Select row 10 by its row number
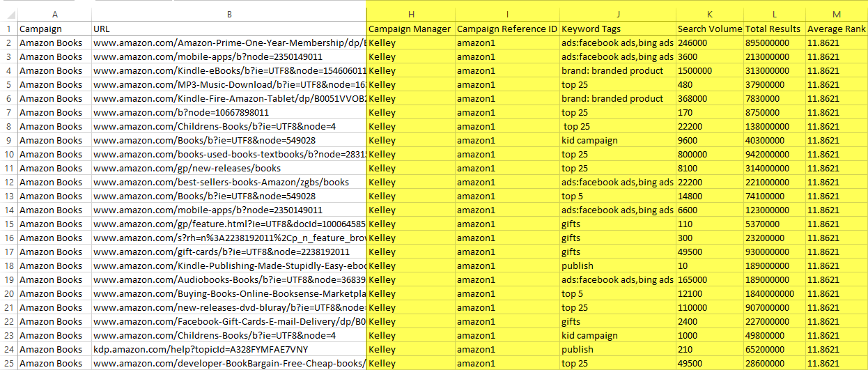The image size is (868, 370). click(x=8, y=154)
